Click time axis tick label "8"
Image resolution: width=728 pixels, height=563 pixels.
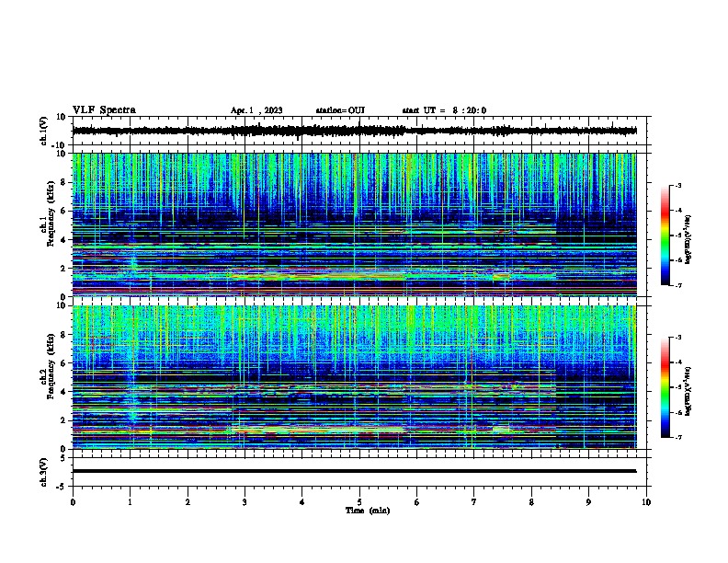point(531,502)
